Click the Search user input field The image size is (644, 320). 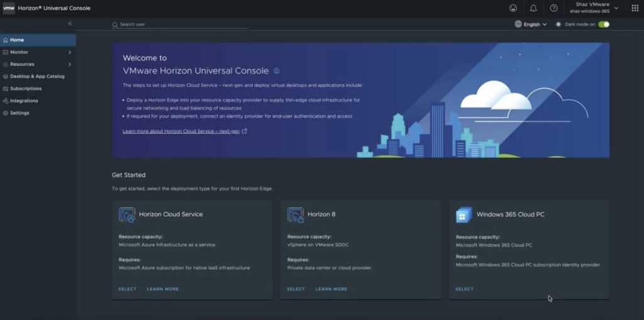[x=179, y=25]
